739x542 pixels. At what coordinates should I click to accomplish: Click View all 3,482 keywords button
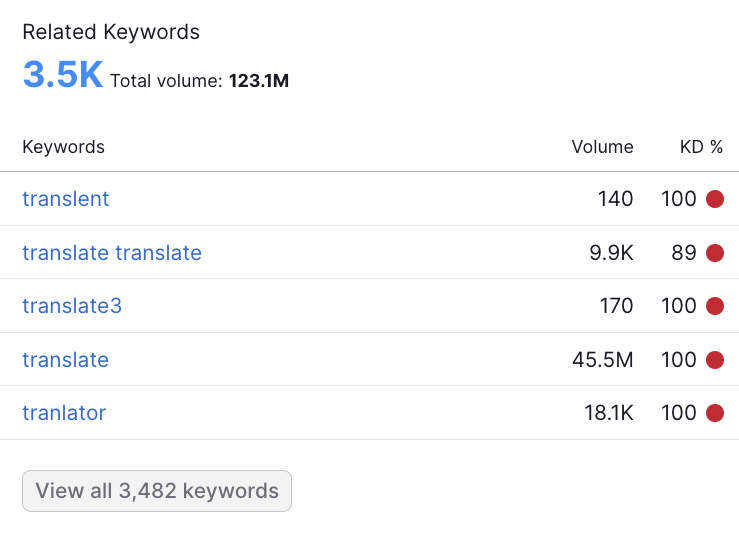coord(157,491)
